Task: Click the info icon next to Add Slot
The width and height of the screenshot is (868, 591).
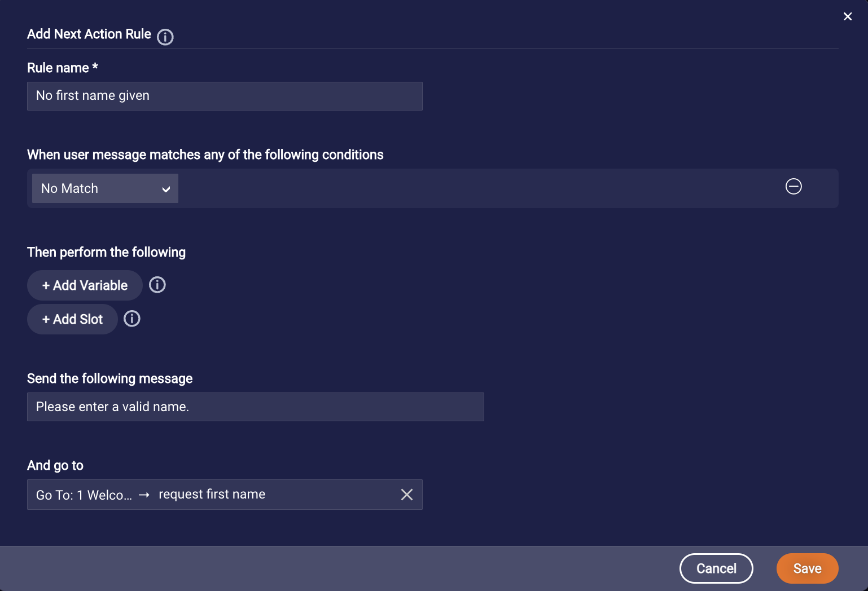Action: 131,319
